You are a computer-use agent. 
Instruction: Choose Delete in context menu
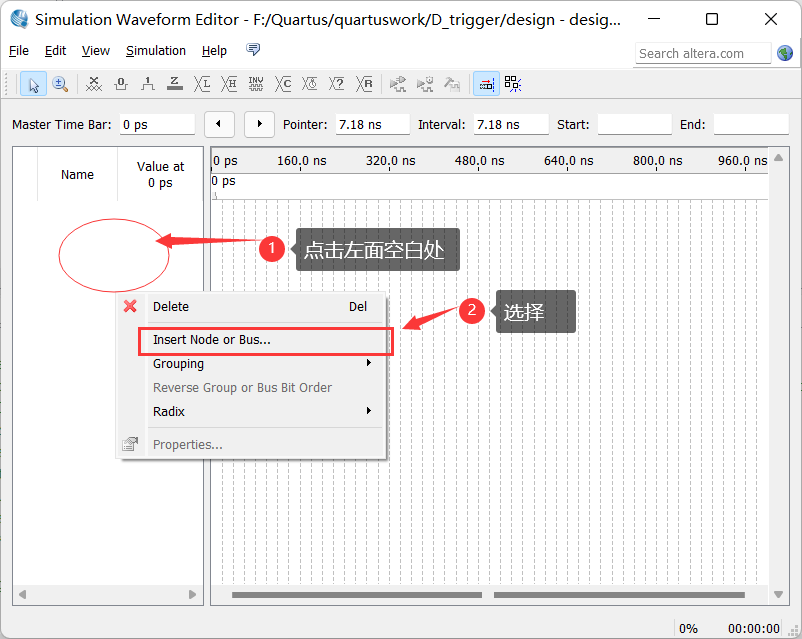[x=252, y=306]
